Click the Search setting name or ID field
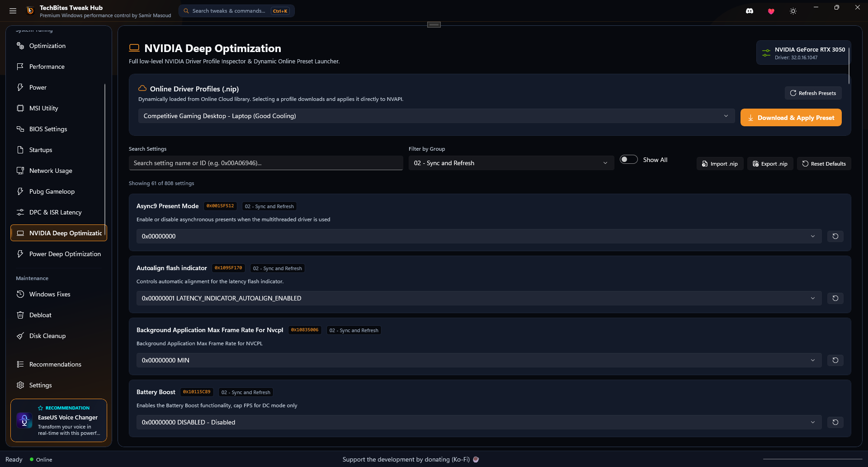Screen dimensions: 868x467 tap(266, 163)
